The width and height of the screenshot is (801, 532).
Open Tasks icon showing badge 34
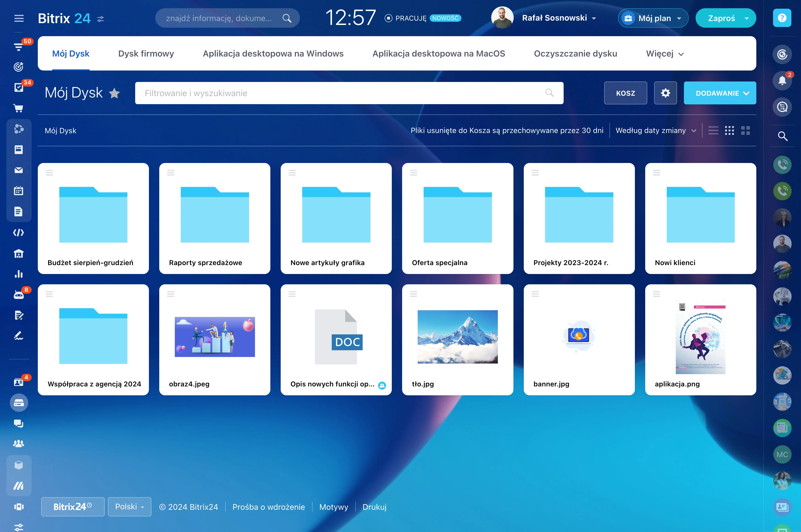click(x=19, y=87)
